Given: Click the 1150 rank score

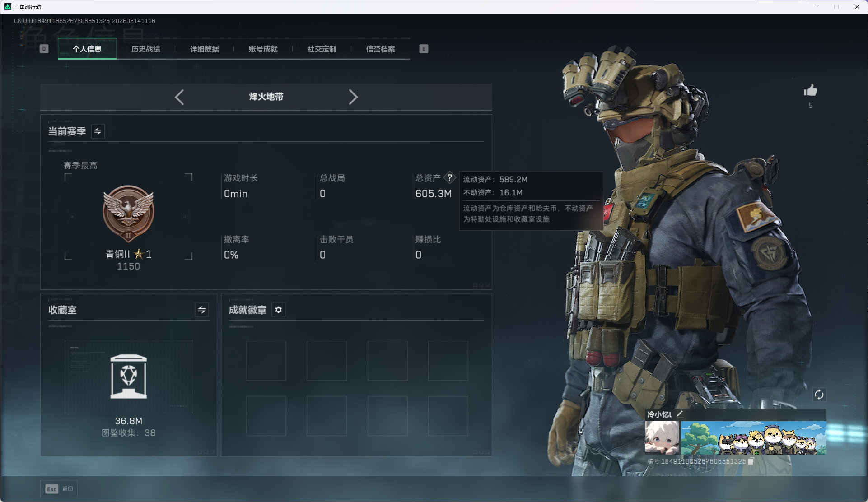Looking at the screenshot, I should point(129,266).
